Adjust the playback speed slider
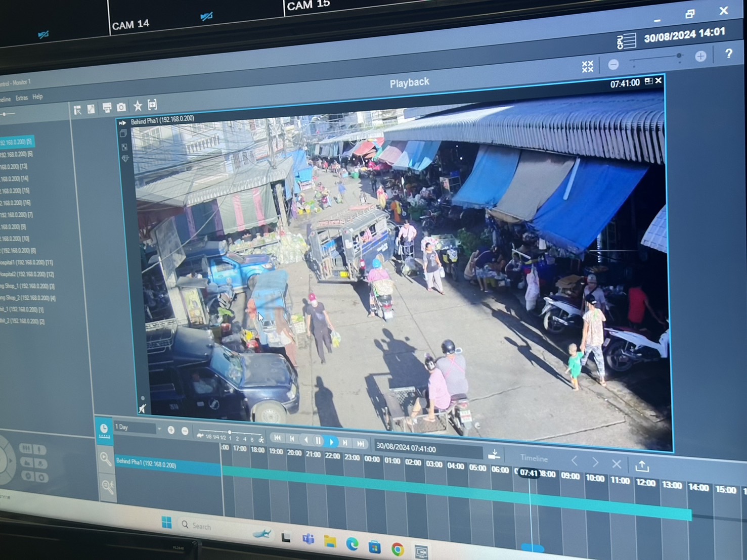The width and height of the screenshot is (747, 560). pos(230,433)
